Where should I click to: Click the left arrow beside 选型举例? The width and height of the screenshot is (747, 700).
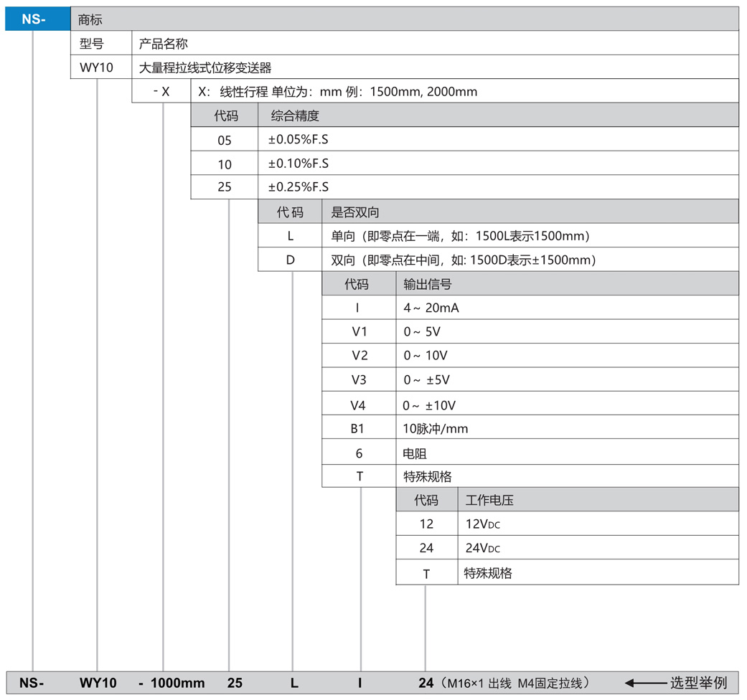pos(645,683)
